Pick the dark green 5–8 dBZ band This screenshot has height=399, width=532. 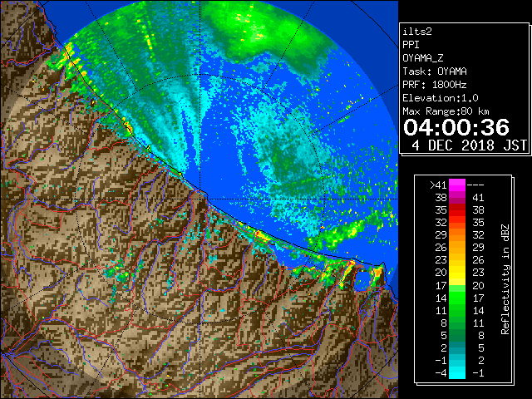tap(457, 335)
